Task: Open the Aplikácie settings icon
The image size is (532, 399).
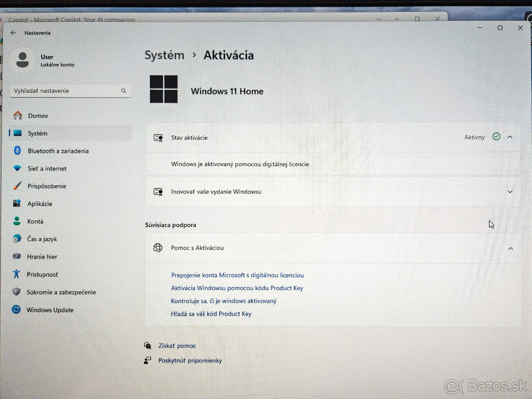Action: click(x=17, y=203)
